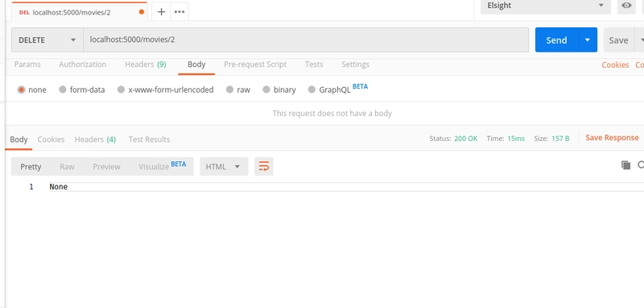Open a new request tab with plus icon
644x308 pixels.
tap(162, 12)
